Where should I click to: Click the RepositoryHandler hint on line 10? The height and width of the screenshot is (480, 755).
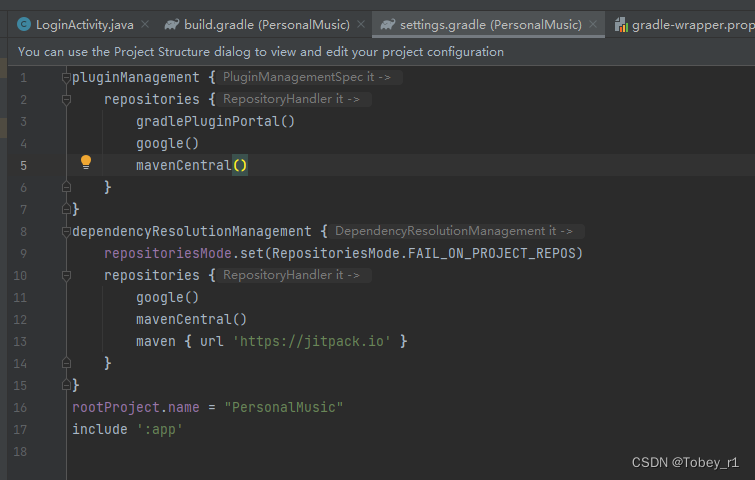(293, 275)
